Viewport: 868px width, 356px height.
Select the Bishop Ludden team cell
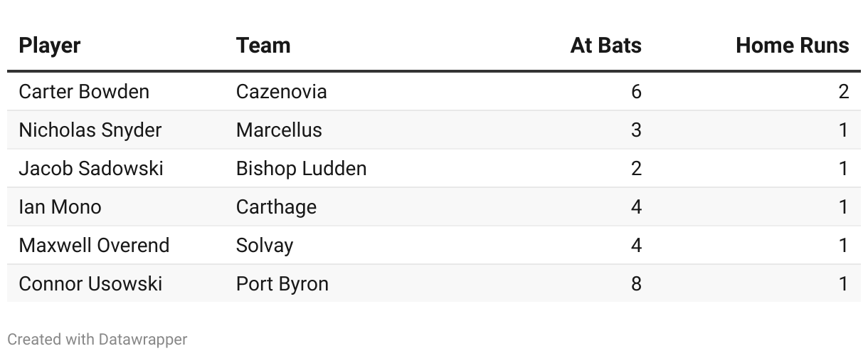[302, 169]
